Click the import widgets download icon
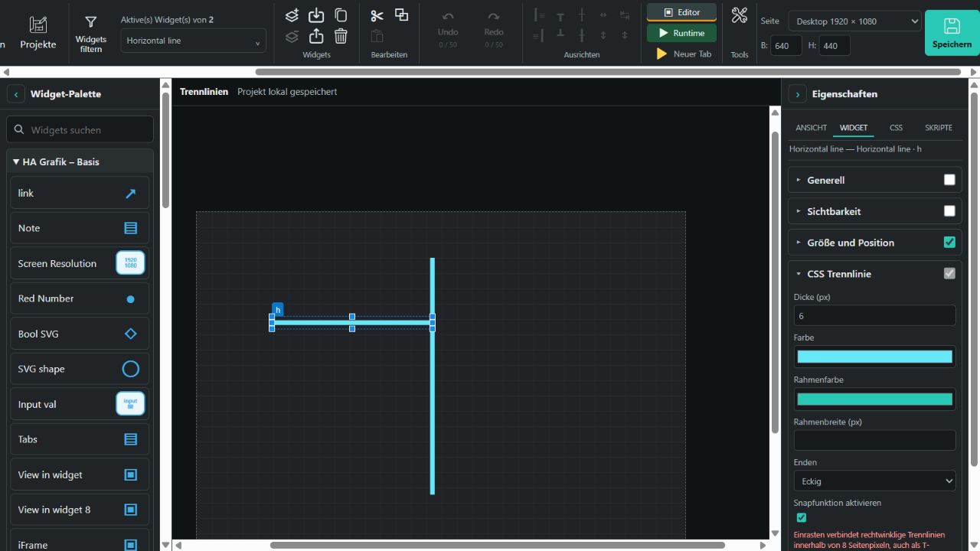Viewport: 980px width, 551px height. coord(316,15)
